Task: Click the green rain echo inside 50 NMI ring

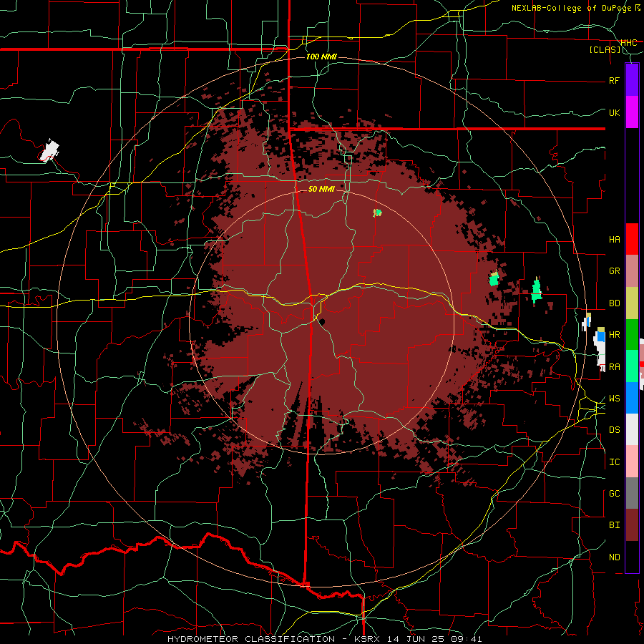Action: (x=377, y=213)
